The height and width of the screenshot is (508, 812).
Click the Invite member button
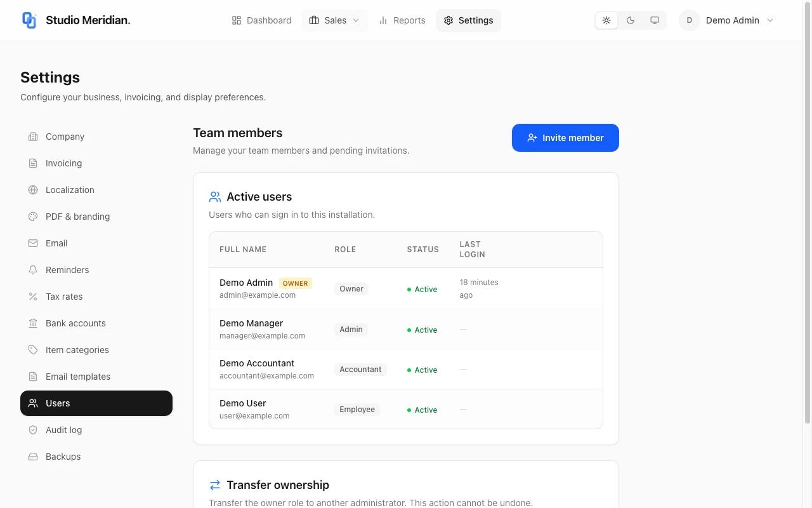[x=565, y=138]
